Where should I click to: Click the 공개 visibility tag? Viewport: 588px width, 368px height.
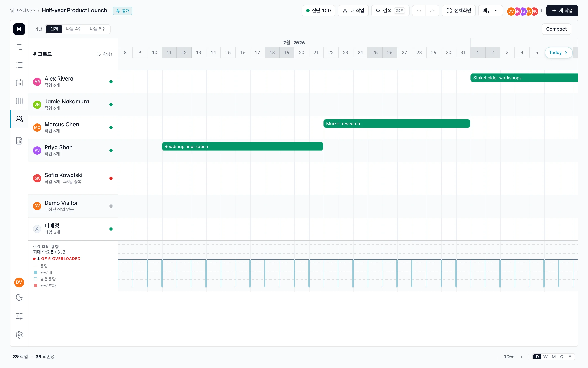(x=122, y=11)
